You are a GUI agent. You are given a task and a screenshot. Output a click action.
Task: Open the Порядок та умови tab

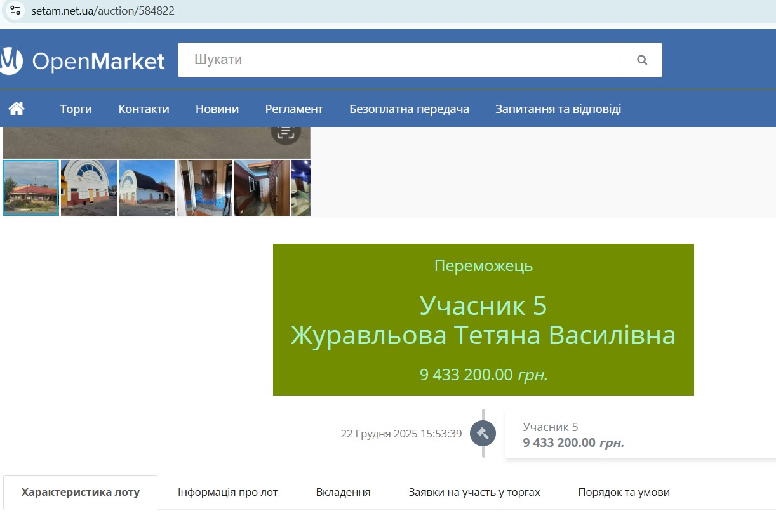tap(624, 493)
